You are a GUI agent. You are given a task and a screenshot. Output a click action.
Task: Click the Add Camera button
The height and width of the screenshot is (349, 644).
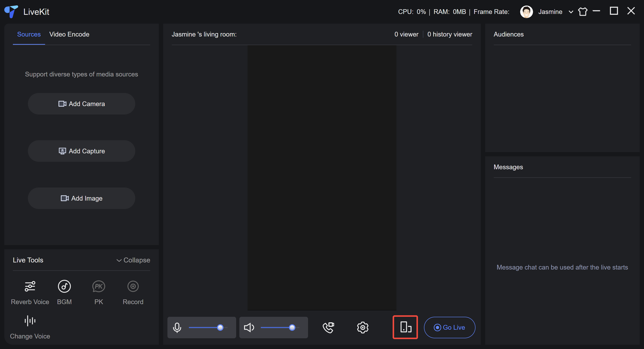(x=82, y=104)
